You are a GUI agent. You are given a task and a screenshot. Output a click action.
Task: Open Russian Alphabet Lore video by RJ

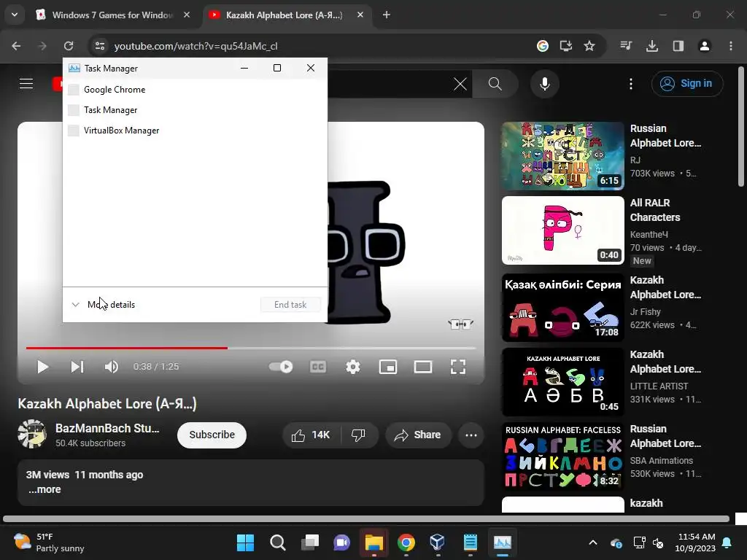tap(562, 156)
